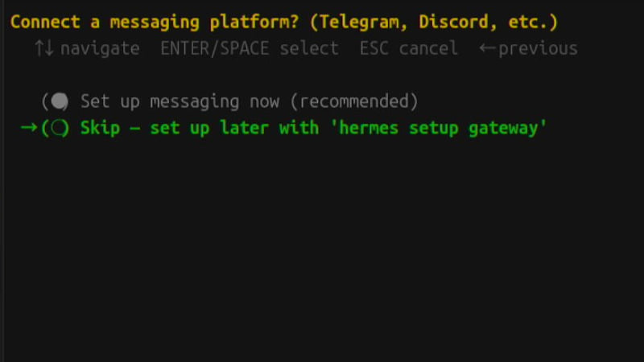Select the 'Skip – set up later' radio button
This screenshot has height=362, width=644.
[56, 128]
